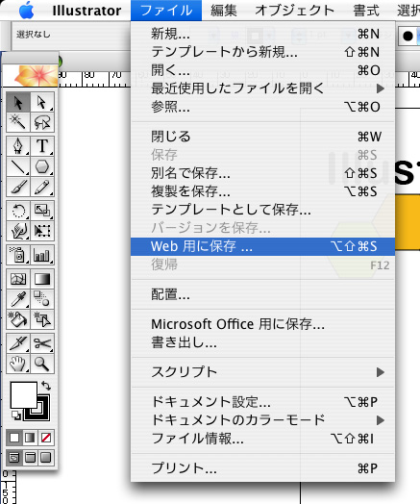Select the Eyedropper tool

18,299
